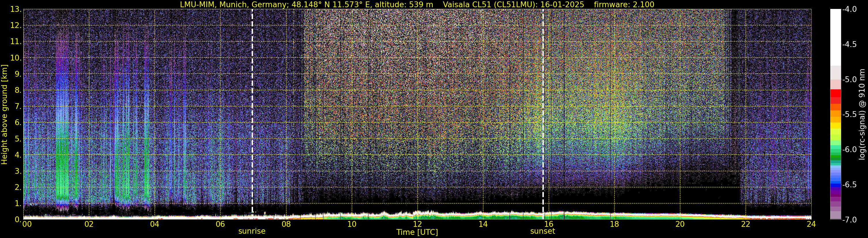Viewport: 868px width, 238px height.
Task: Click the '-5.0' colorbar value
Action: 850,80
